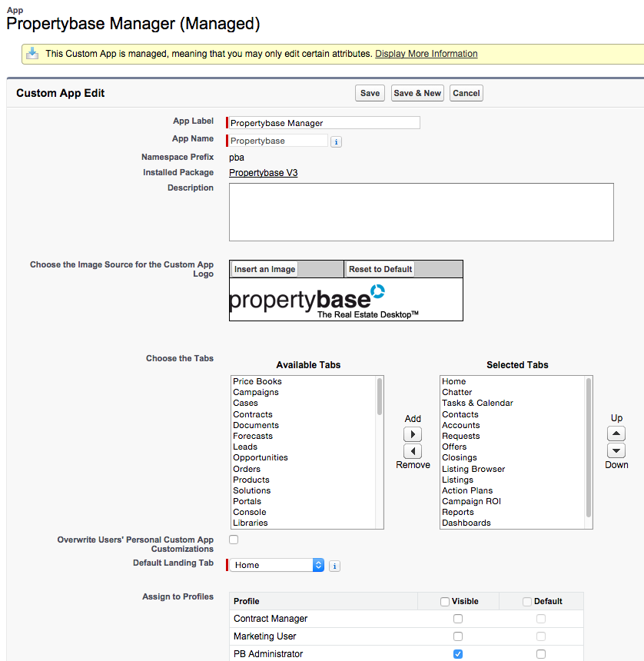Viewport: 644px width, 661px height.
Task: Click the Cancel button
Action: tap(466, 93)
